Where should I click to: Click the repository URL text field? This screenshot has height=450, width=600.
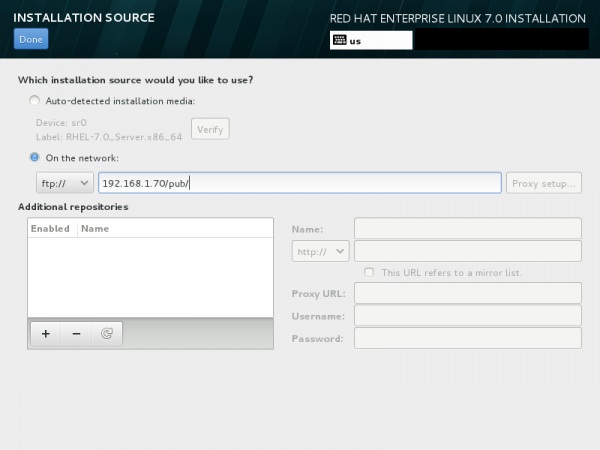(x=468, y=251)
